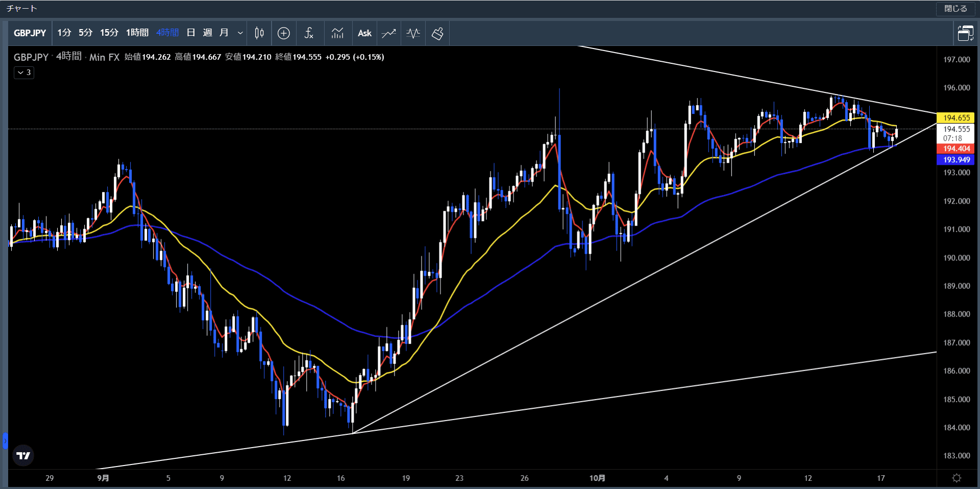This screenshot has height=489, width=980.
Task: Expand the indicator legend showing 3
Action: pos(24,72)
